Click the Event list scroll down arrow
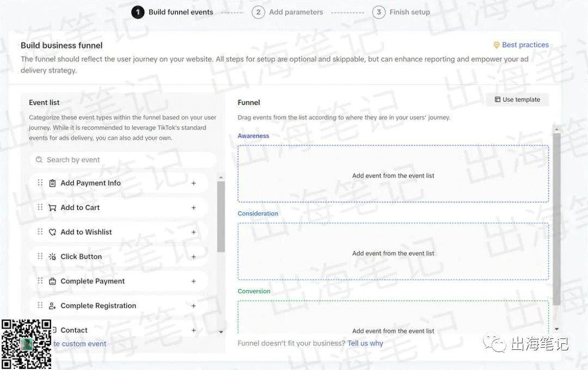The image size is (588, 370). tap(221, 332)
